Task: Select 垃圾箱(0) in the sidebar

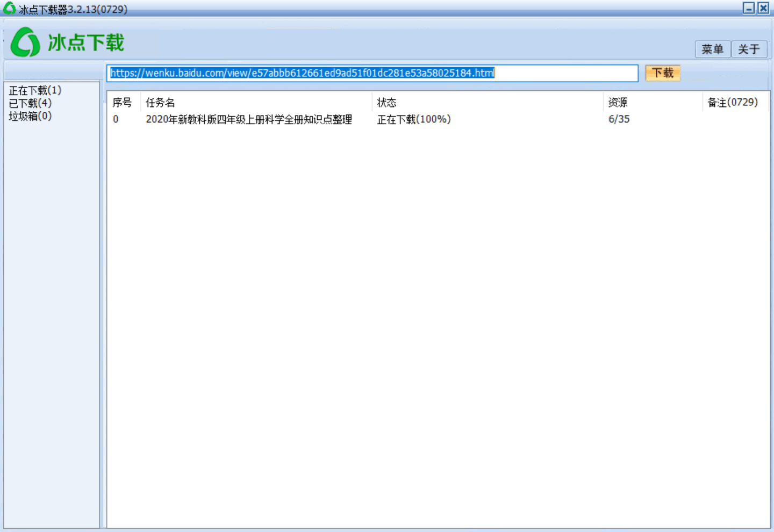Action: pos(30,116)
